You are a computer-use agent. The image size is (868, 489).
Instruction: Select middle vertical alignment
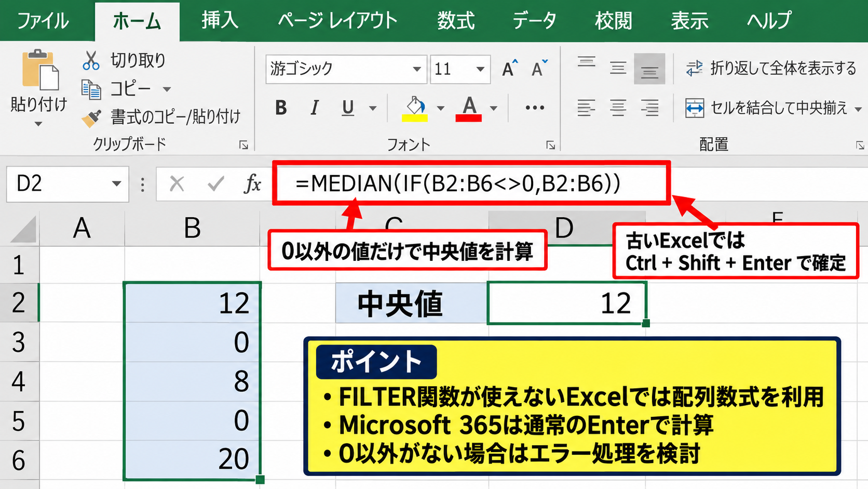pos(618,69)
